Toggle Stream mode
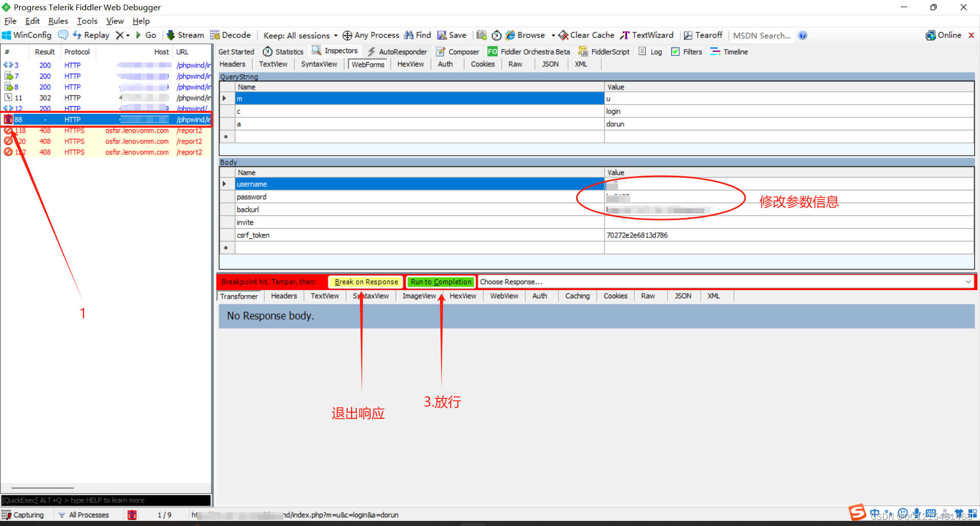The height and width of the screenshot is (526, 980). (x=185, y=35)
